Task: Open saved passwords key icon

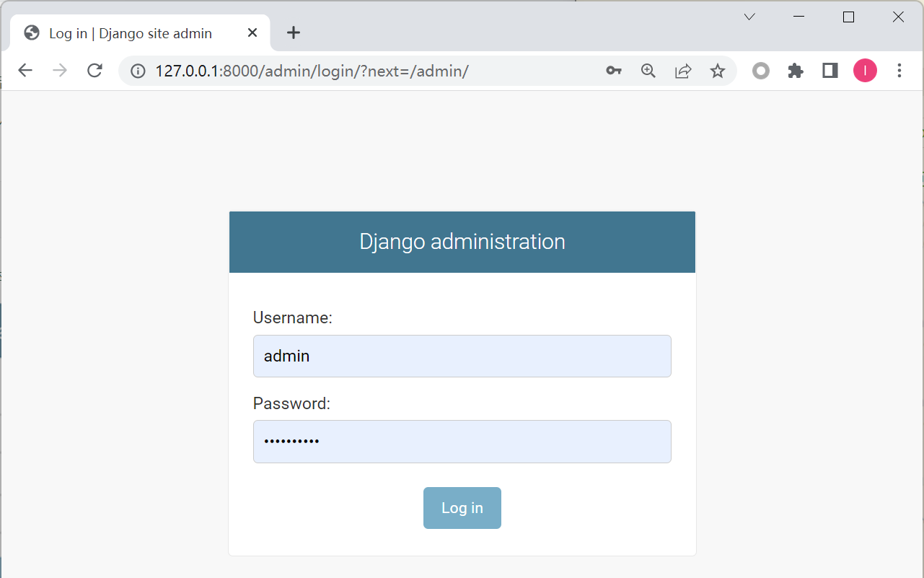Action: pyautogui.click(x=614, y=71)
